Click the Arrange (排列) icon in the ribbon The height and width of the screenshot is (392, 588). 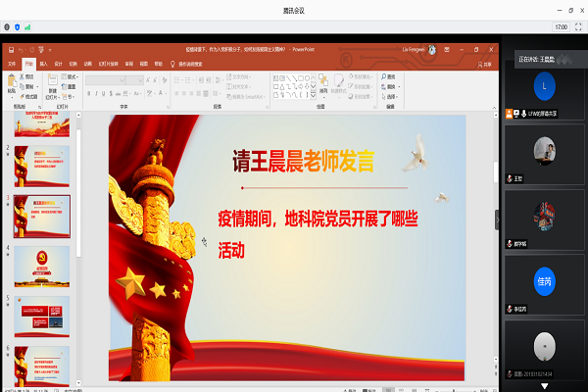tap(323, 86)
